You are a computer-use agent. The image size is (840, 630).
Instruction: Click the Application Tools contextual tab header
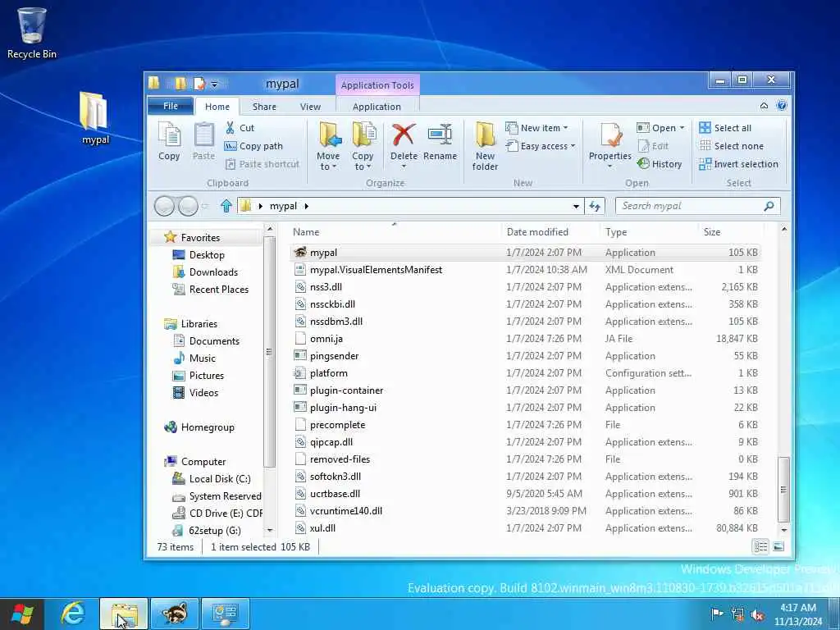(x=377, y=85)
